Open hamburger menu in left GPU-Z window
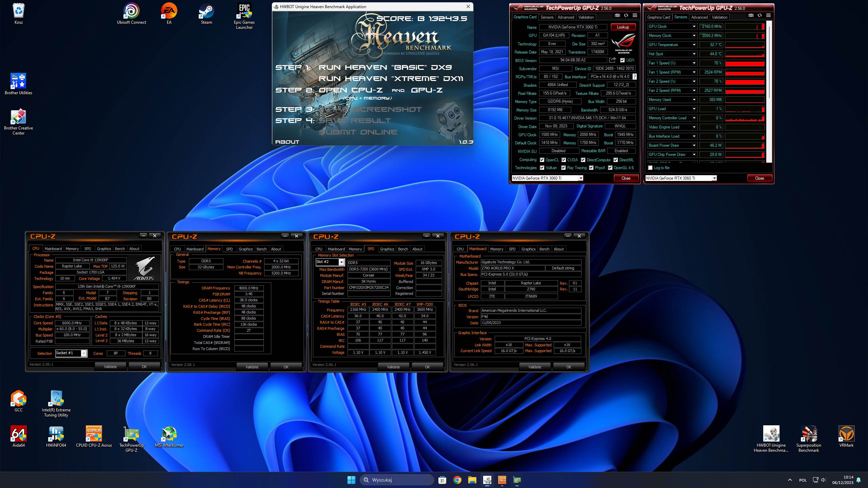The image size is (868, 488). point(635,16)
